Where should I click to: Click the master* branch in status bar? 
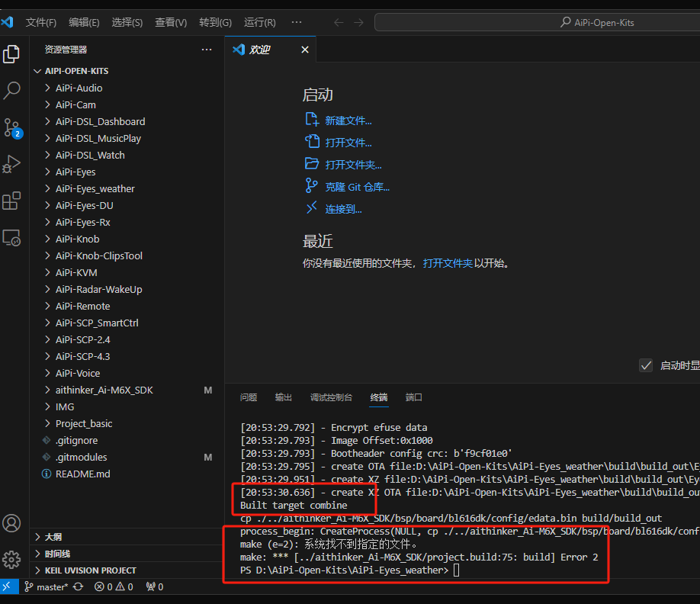point(46,586)
